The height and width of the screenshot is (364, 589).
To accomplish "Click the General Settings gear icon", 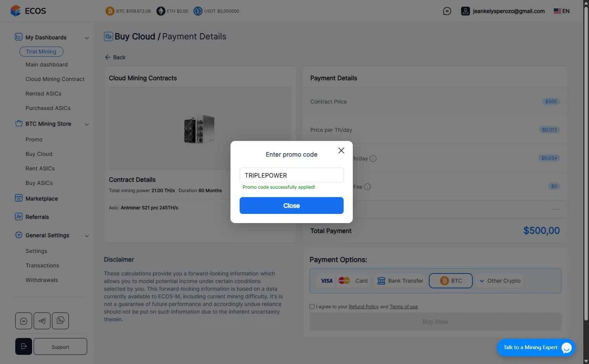I will pyautogui.click(x=19, y=235).
